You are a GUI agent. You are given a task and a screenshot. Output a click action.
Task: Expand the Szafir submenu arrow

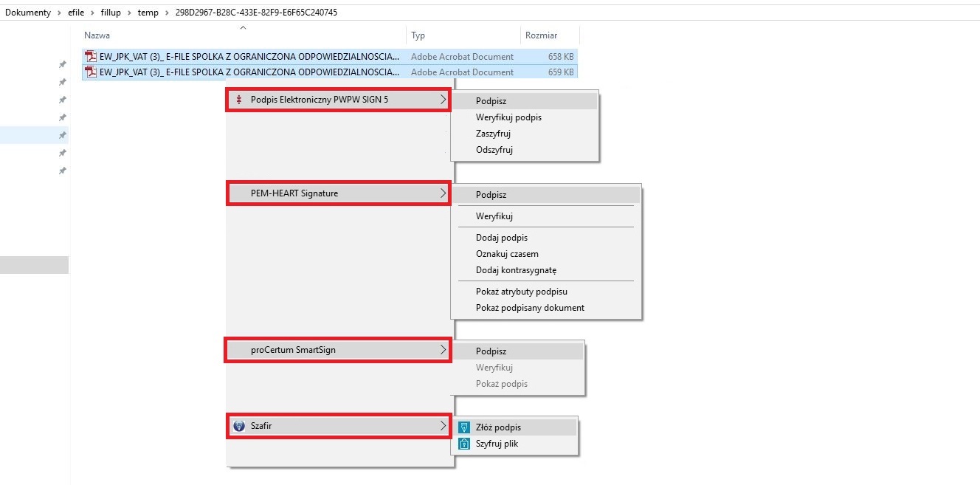(443, 426)
